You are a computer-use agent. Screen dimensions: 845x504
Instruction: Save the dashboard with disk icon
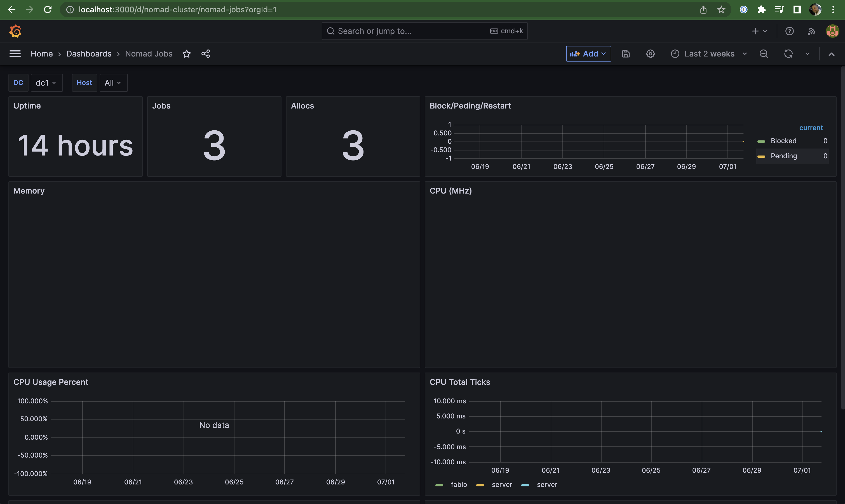[626, 54]
